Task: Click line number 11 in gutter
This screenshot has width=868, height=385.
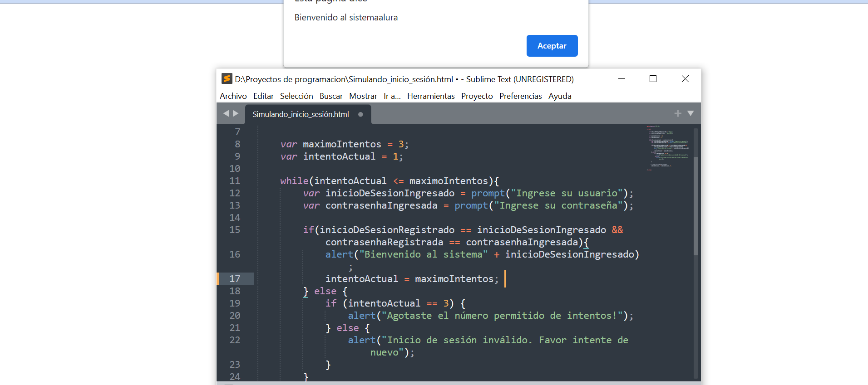Action: pos(235,181)
